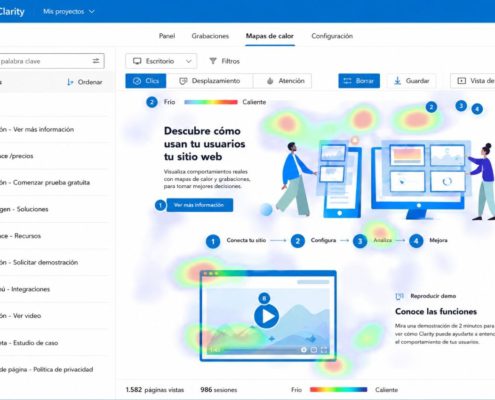Click the '1.582 páginas vistas' stat
This screenshot has width=495, height=400.
(x=155, y=390)
